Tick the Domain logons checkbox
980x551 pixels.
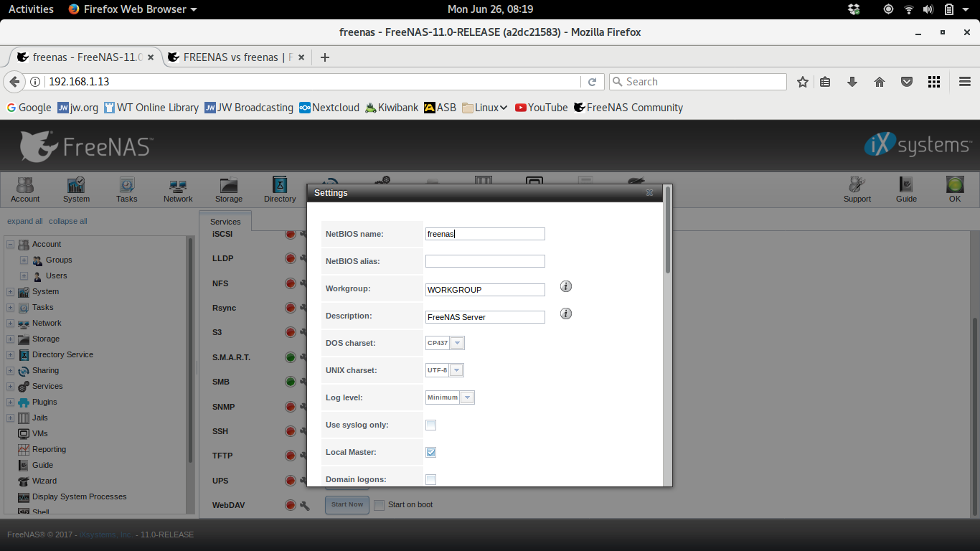[x=430, y=479]
